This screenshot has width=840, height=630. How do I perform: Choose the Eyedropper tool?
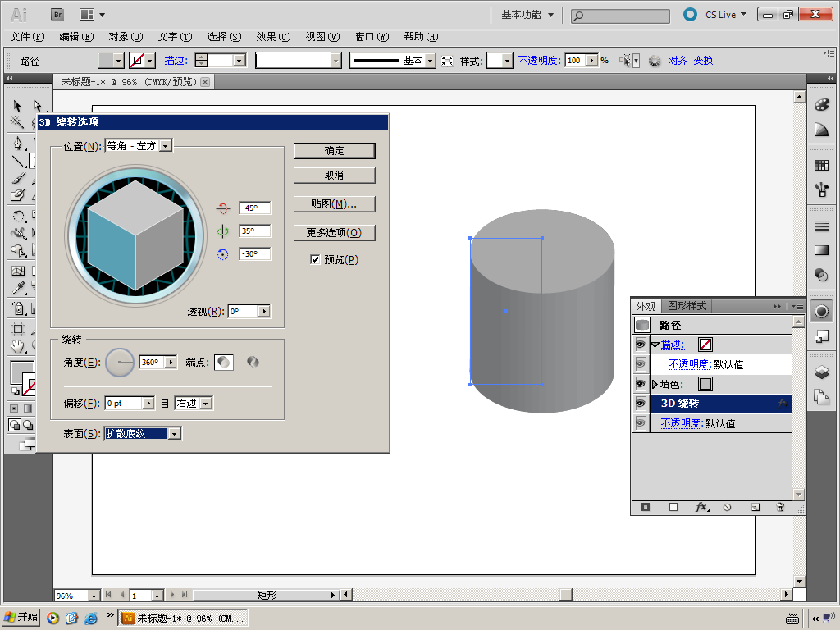click(17, 288)
